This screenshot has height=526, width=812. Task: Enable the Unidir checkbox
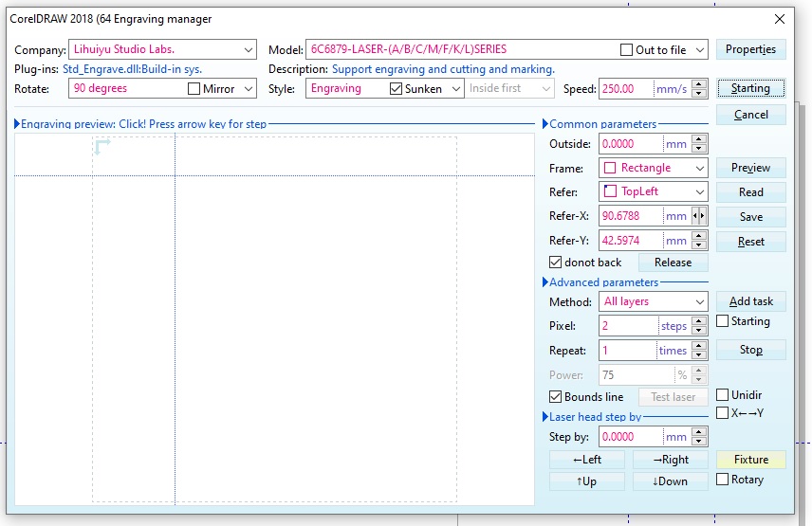point(723,395)
